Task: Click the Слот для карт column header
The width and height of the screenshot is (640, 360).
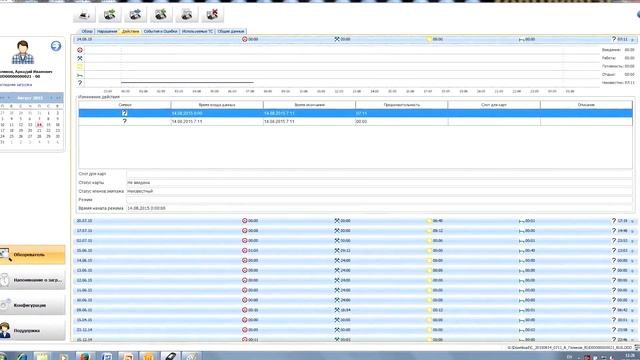Action: (x=494, y=105)
